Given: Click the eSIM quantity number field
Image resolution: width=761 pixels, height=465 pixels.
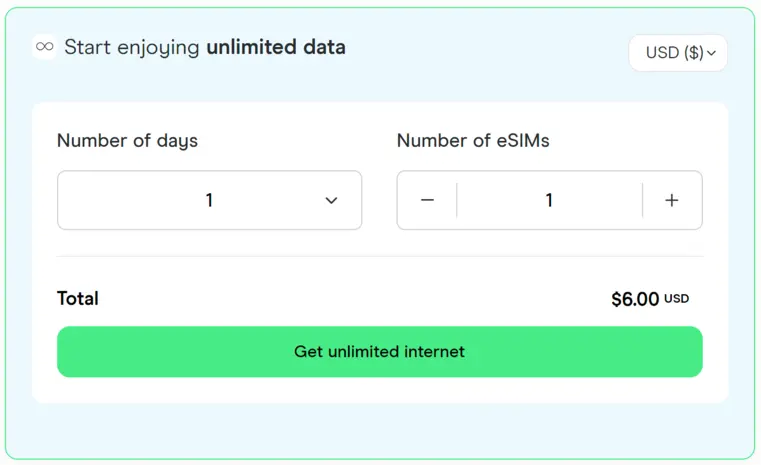Looking at the screenshot, I should pyautogui.click(x=549, y=200).
